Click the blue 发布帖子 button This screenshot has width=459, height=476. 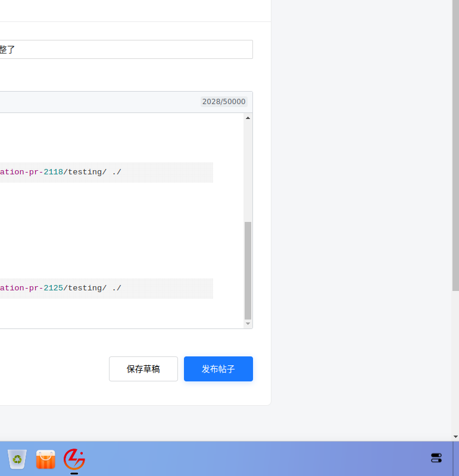tap(218, 369)
